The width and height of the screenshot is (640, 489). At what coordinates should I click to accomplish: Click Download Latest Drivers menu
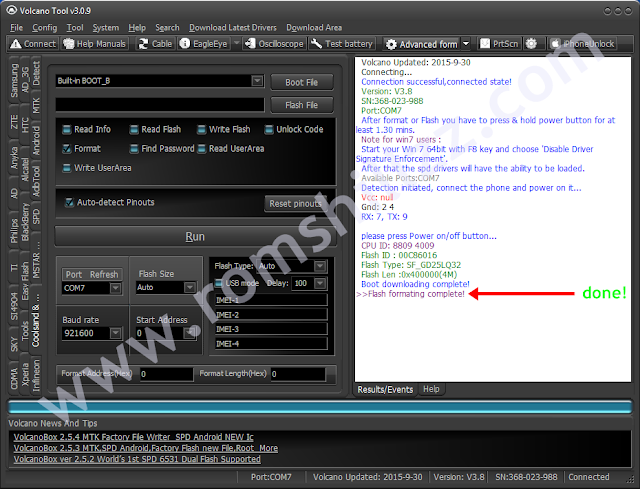click(233, 27)
